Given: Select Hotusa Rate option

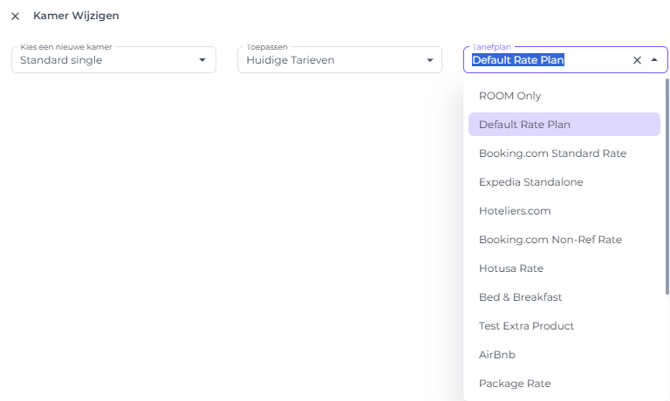Looking at the screenshot, I should point(511,268).
